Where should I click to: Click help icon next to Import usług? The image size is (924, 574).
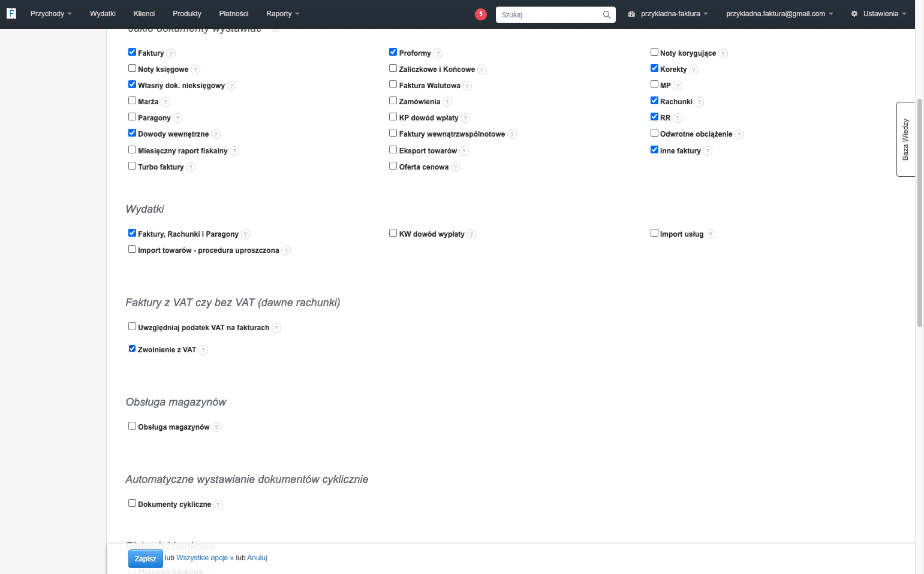click(x=711, y=234)
